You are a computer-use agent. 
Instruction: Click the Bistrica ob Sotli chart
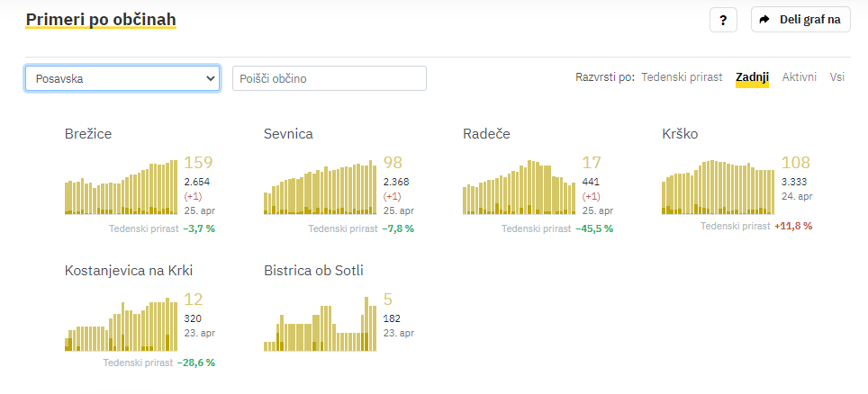(x=321, y=326)
